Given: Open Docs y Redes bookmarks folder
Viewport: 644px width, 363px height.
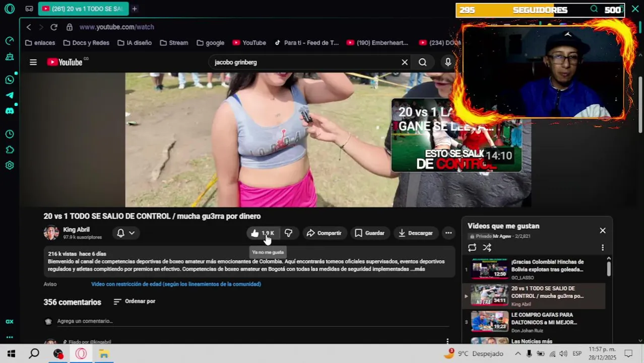Looking at the screenshot, I should tap(86, 43).
